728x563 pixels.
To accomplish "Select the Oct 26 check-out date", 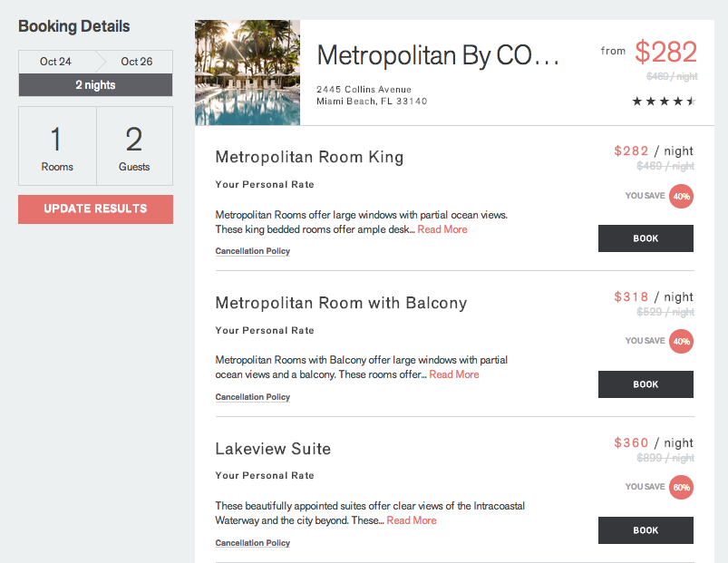I will click(136, 62).
